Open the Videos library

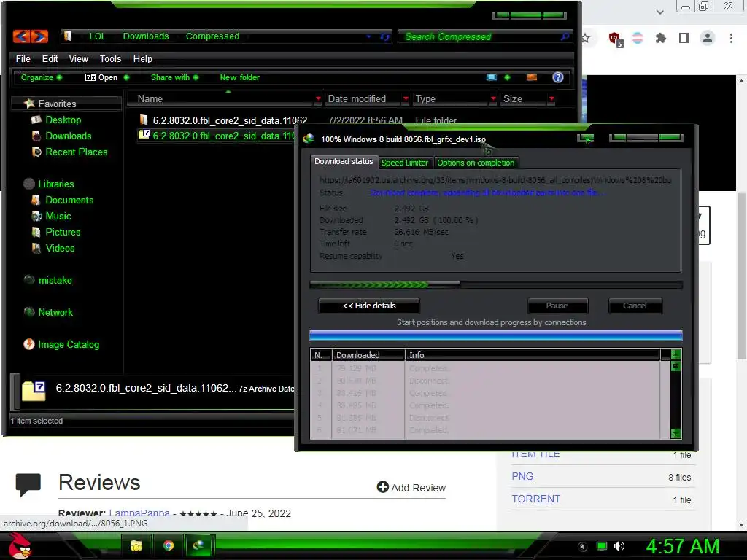point(60,248)
